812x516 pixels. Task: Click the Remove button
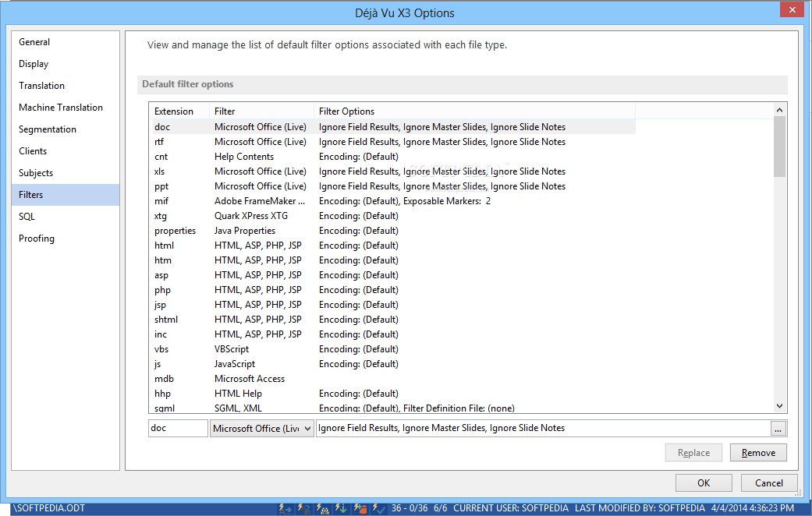pyautogui.click(x=758, y=452)
